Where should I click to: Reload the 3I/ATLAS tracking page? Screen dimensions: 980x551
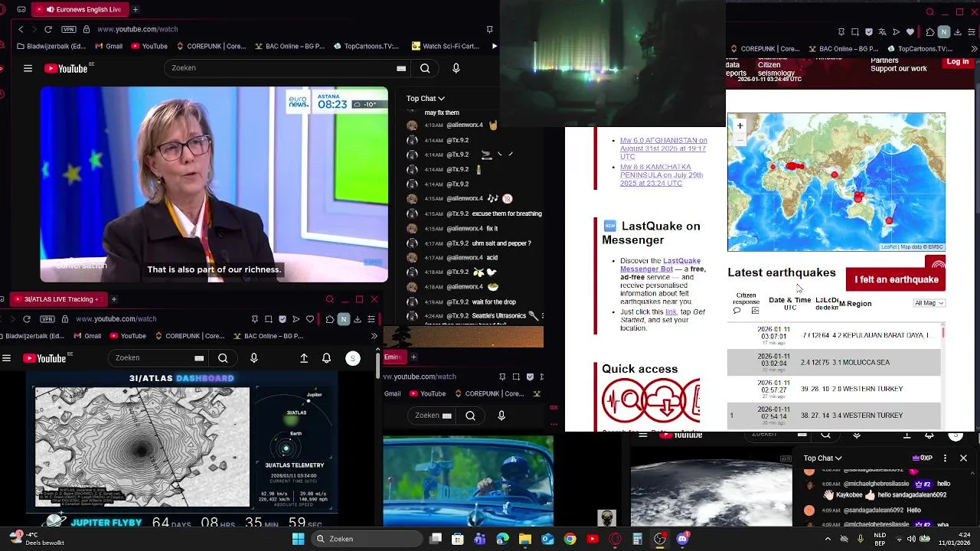(x=27, y=319)
